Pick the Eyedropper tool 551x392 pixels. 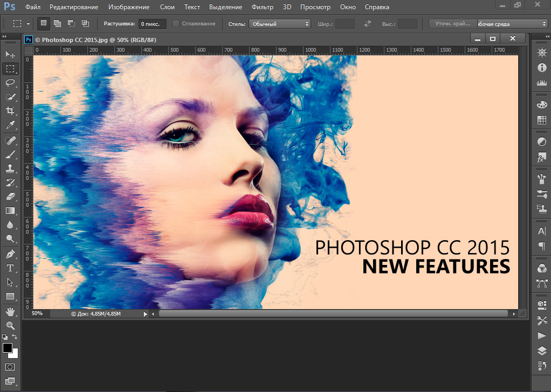(x=10, y=125)
